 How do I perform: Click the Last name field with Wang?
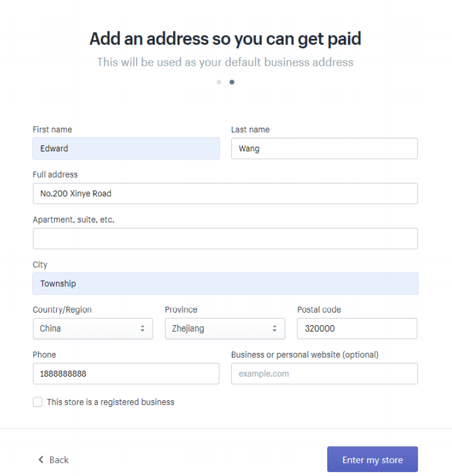pos(324,148)
